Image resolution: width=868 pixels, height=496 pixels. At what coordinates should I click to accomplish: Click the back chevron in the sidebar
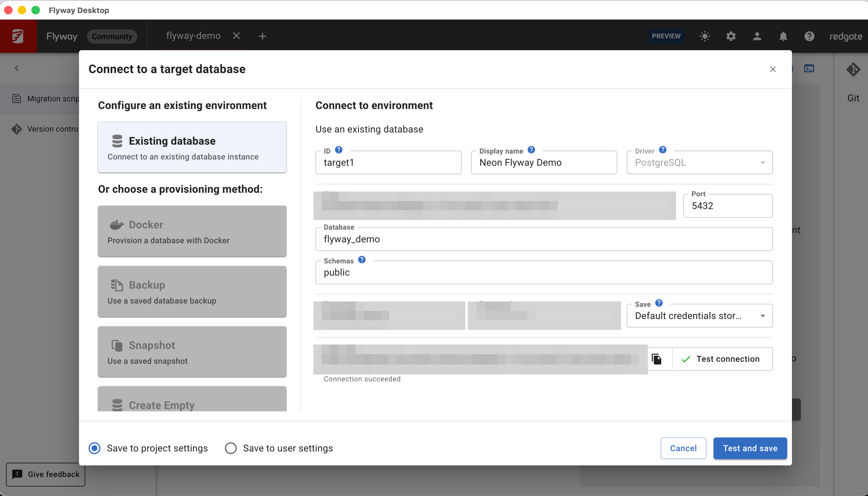coord(16,69)
